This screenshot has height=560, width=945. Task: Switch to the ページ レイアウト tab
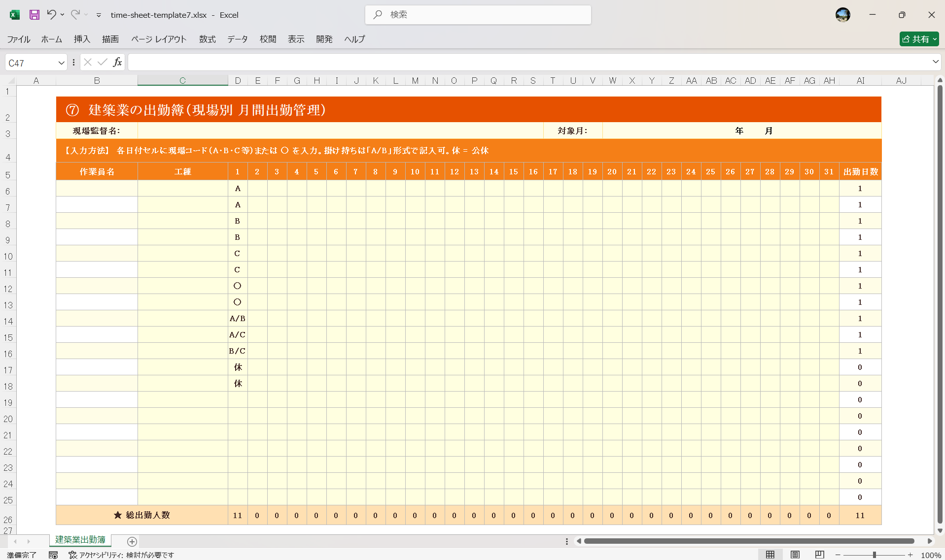(159, 39)
